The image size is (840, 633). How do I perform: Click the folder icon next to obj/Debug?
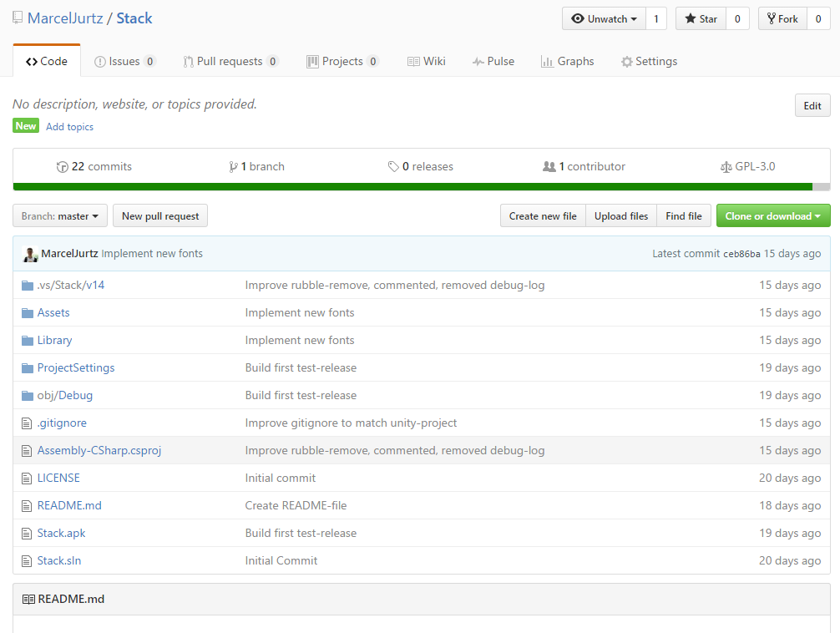pos(28,396)
